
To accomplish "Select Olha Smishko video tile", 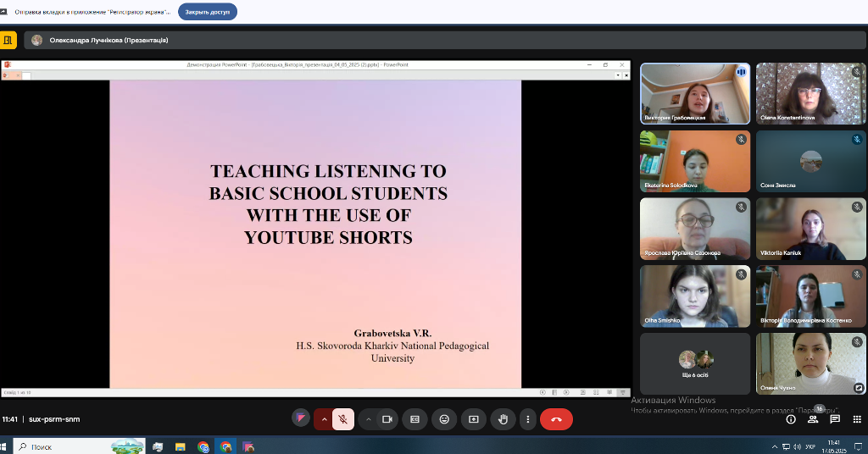I will point(695,296).
